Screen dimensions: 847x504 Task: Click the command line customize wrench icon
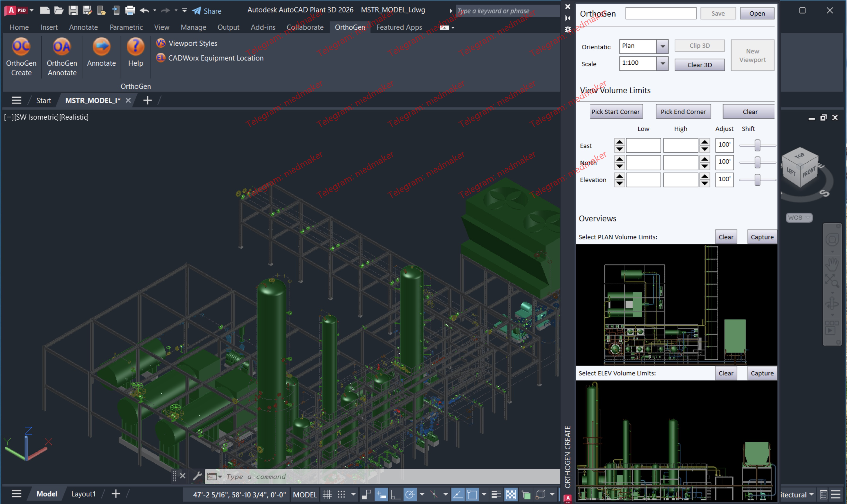tap(197, 476)
